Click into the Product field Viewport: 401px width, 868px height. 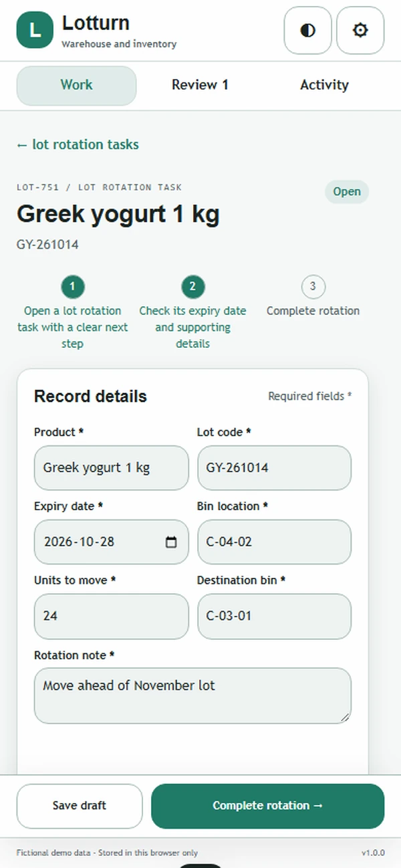112,467
